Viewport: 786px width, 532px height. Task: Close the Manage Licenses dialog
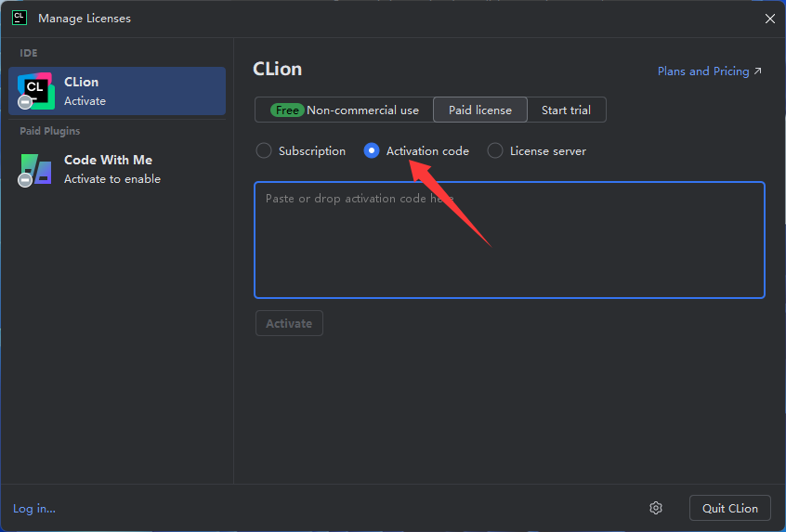pos(770,19)
